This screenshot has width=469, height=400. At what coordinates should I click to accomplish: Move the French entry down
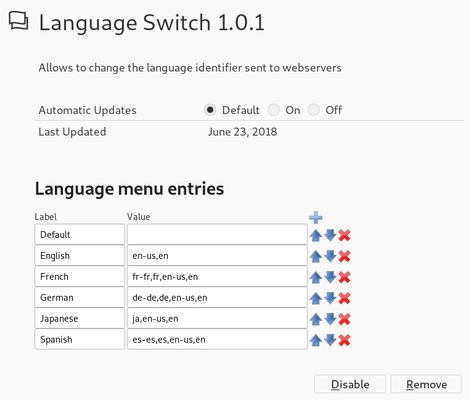(x=330, y=277)
